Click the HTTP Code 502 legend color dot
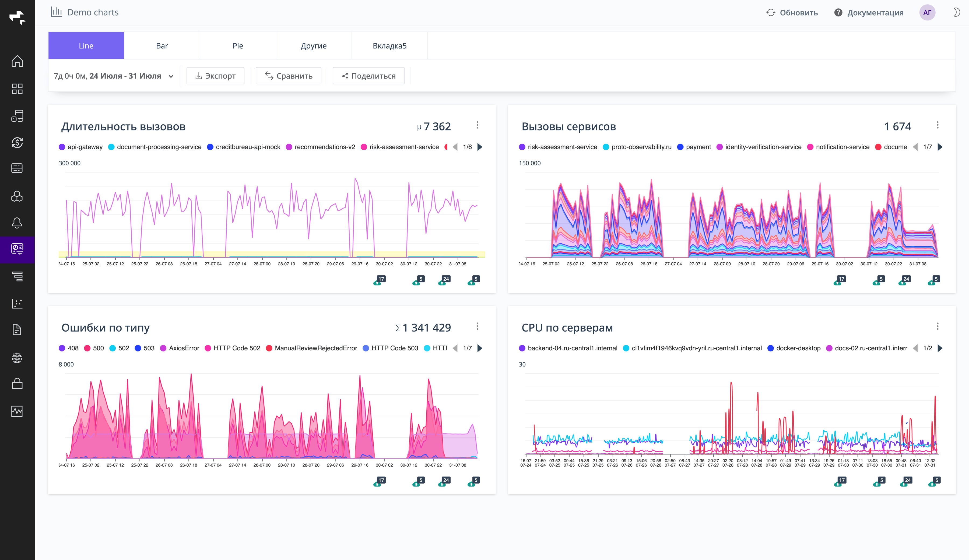This screenshot has width=969, height=560. pyautogui.click(x=208, y=348)
